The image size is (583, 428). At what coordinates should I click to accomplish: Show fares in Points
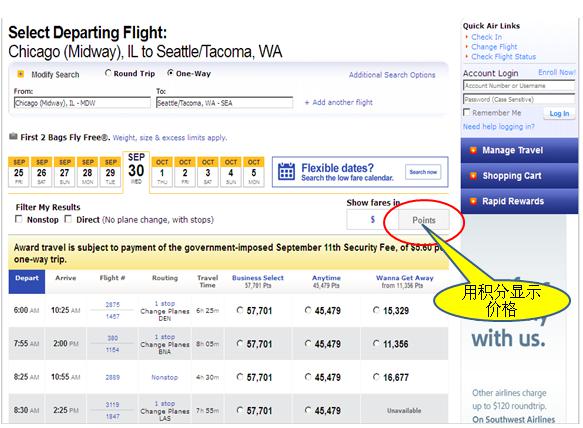click(x=423, y=220)
